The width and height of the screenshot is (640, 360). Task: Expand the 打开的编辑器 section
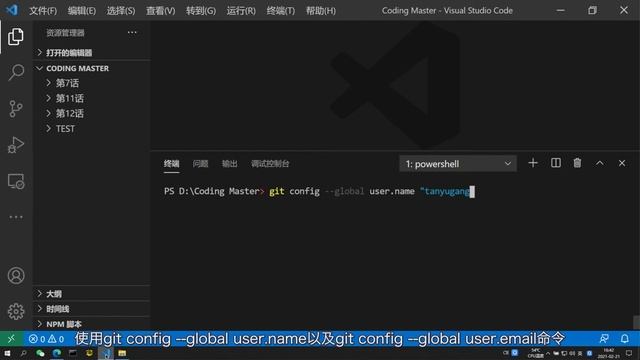(x=92, y=52)
